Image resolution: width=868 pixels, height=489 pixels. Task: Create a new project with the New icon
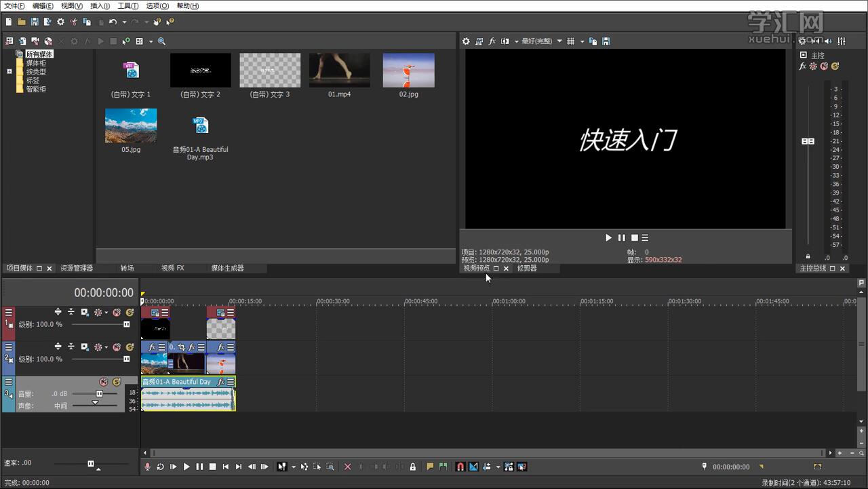click(9, 22)
